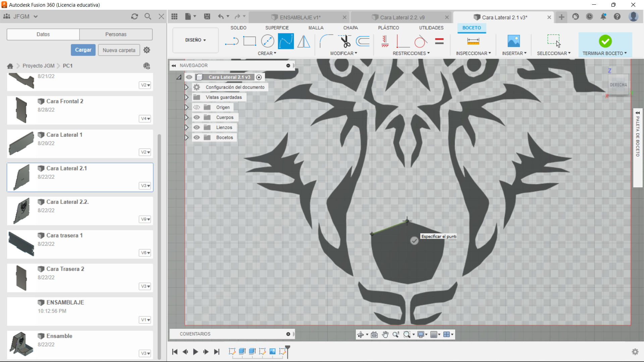Click the equal constraint icon
Screen dimensions: 644x362
click(439, 41)
